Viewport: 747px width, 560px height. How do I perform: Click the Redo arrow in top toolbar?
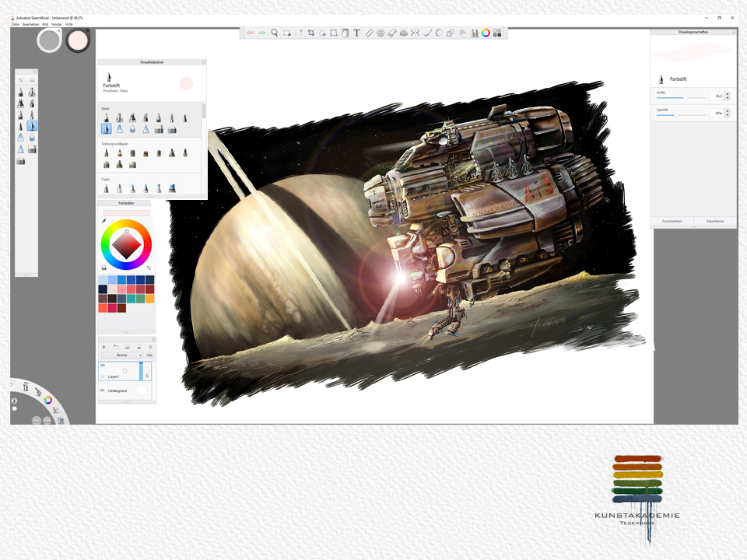tap(262, 33)
